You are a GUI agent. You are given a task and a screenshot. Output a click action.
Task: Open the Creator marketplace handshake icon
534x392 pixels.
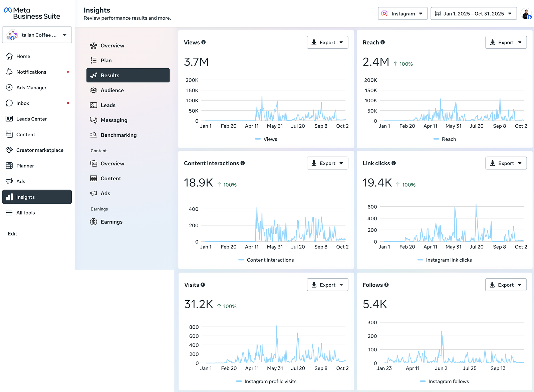[9, 150]
